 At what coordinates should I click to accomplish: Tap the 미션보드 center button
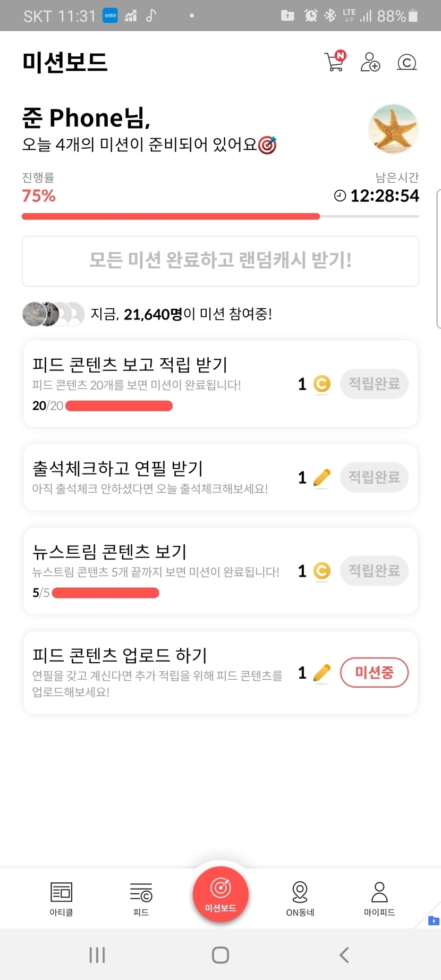point(220,894)
